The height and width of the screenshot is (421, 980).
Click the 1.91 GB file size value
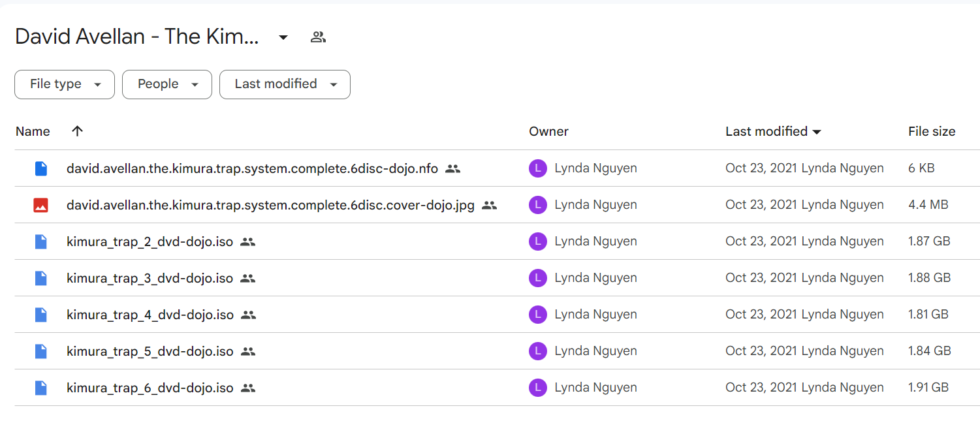(928, 388)
